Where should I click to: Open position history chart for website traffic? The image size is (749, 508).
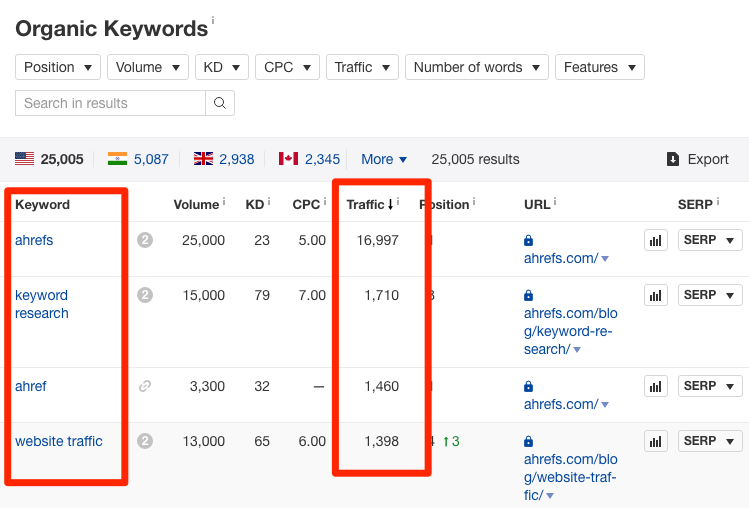pos(656,441)
